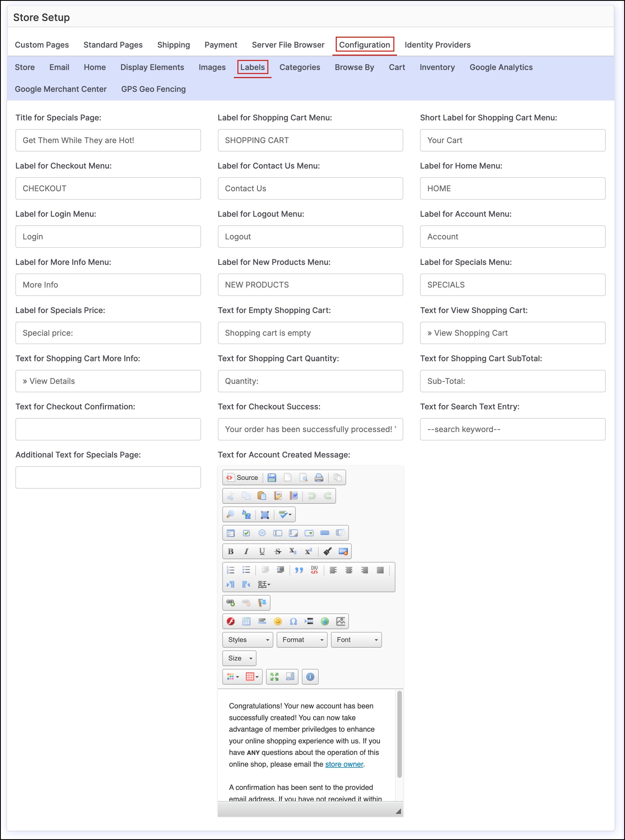The height and width of the screenshot is (840, 625).
Task: Toggle bold formatting in editor
Action: (231, 551)
